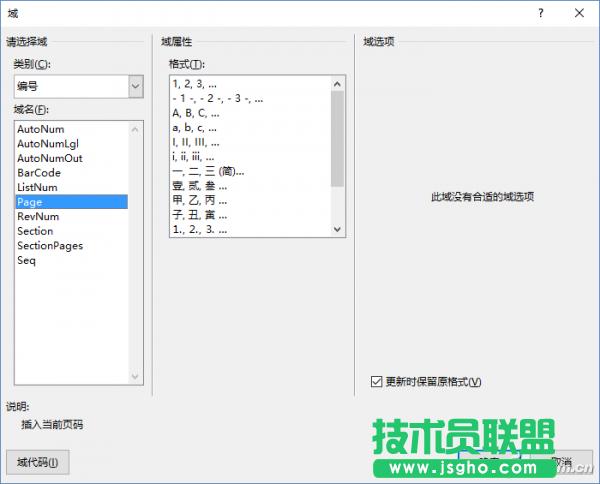Select the A, B, C format
Viewport: 600px width, 484px height.
pyautogui.click(x=196, y=114)
